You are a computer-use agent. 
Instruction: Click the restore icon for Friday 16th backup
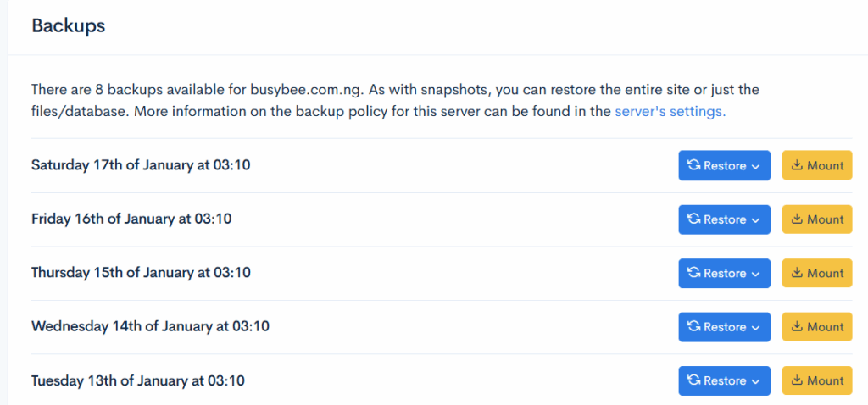pyautogui.click(x=693, y=219)
